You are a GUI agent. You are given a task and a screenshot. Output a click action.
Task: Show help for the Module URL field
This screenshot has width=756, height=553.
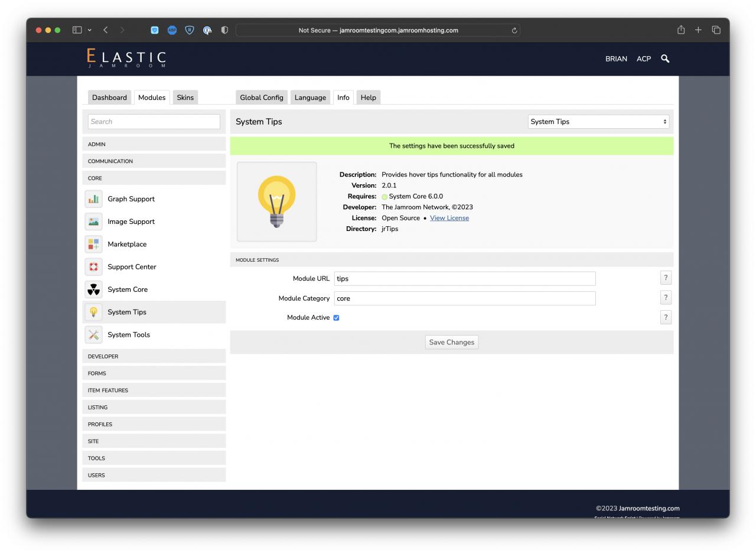pos(666,278)
